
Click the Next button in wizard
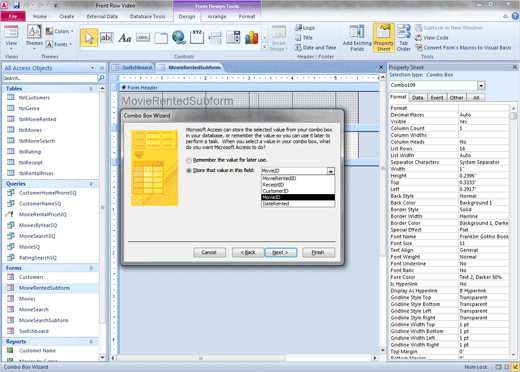[280, 252]
